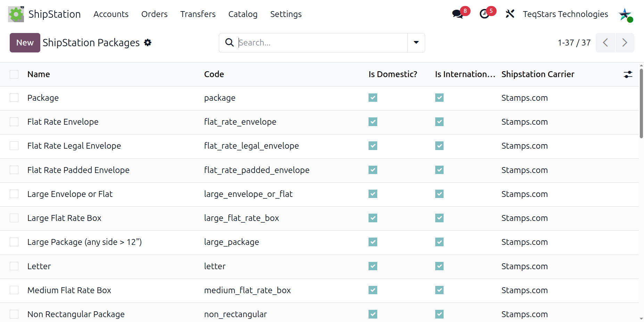This screenshot has width=644, height=322.
Task: Go to next page arrow
Action: pos(625,43)
